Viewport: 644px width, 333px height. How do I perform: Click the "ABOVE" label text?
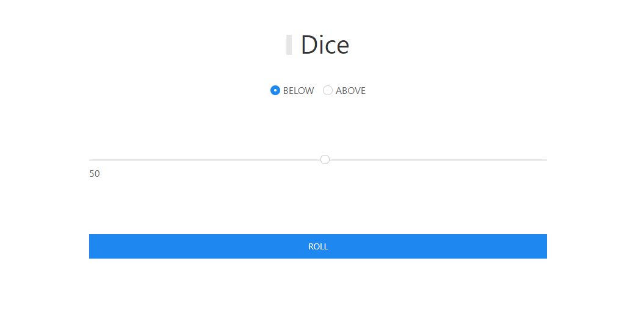350,91
